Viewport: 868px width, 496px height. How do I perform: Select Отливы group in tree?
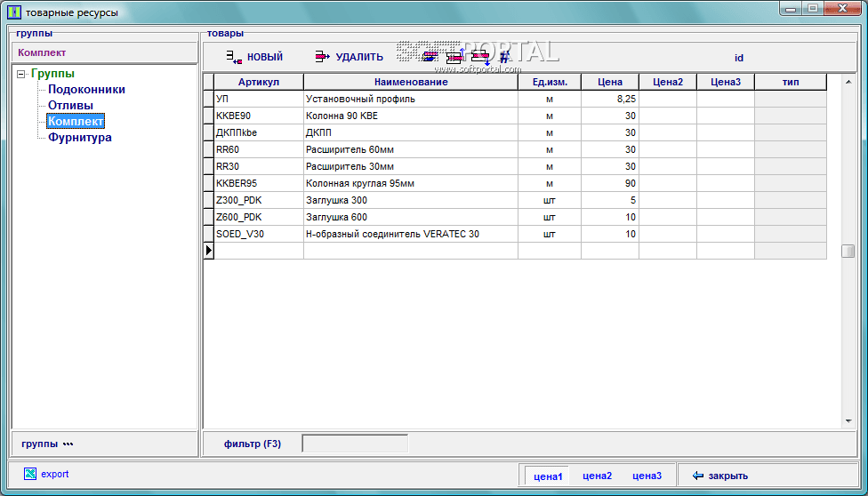(x=71, y=105)
